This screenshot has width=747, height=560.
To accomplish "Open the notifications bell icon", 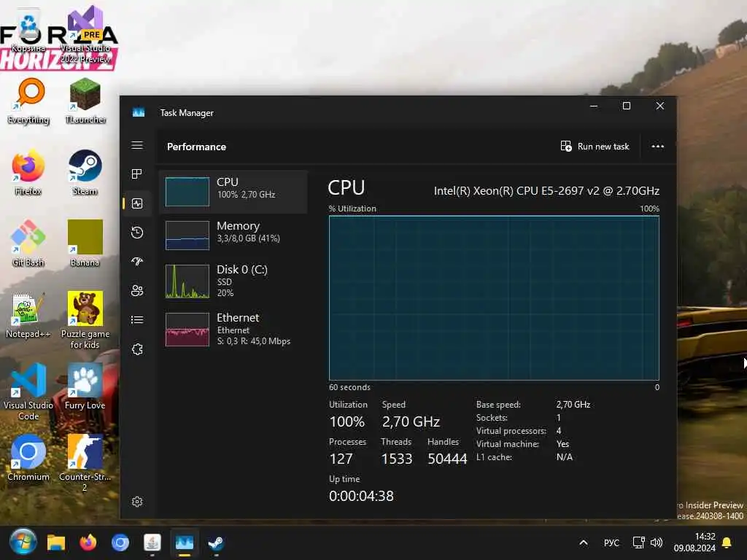I will click(x=727, y=542).
